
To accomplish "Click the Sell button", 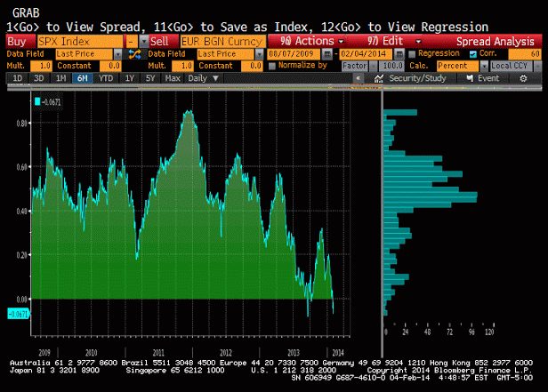I will click(x=164, y=42).
